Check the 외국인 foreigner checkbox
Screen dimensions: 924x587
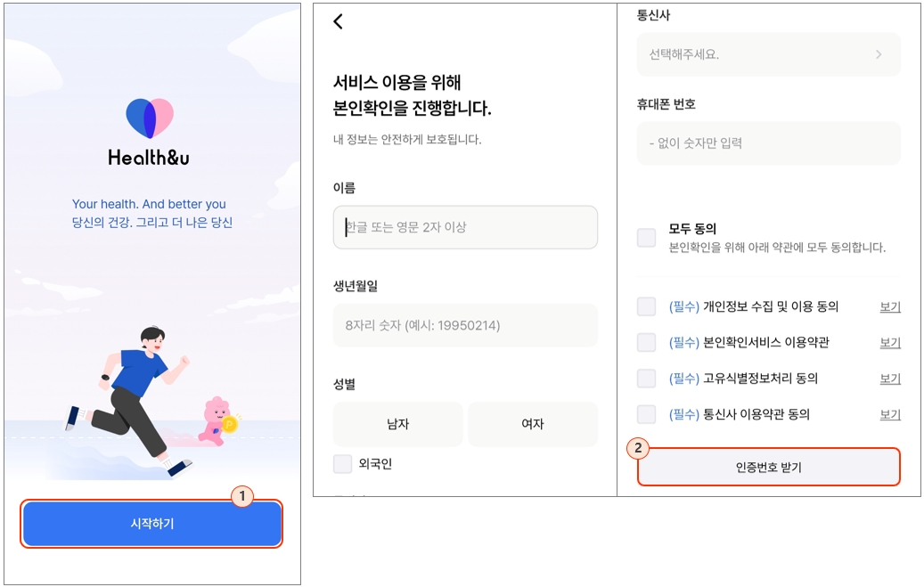(342, 463)
